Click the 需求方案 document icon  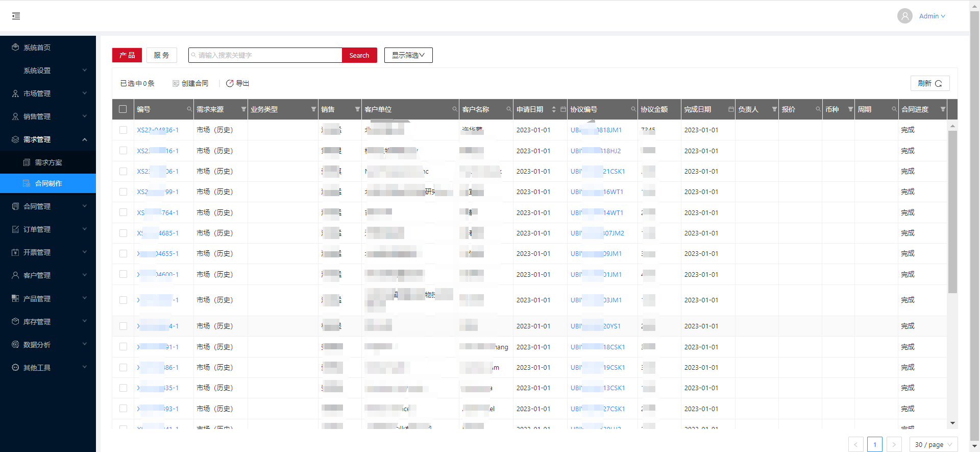tap(27, 162)
